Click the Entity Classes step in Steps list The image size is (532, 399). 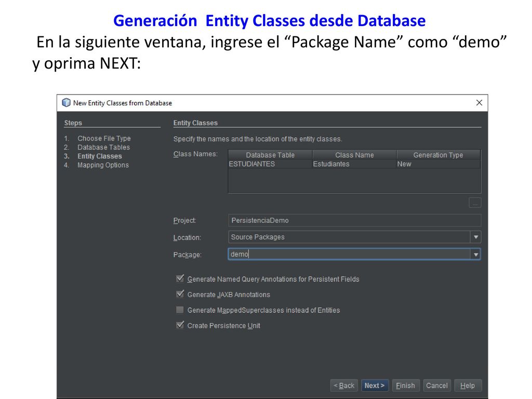tap(99, 156)
